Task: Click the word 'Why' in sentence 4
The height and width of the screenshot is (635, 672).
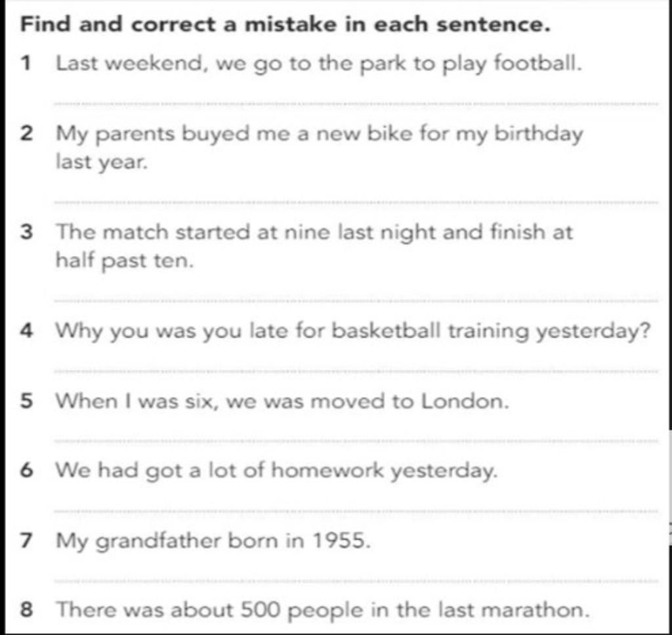Action: pos(79,332)
